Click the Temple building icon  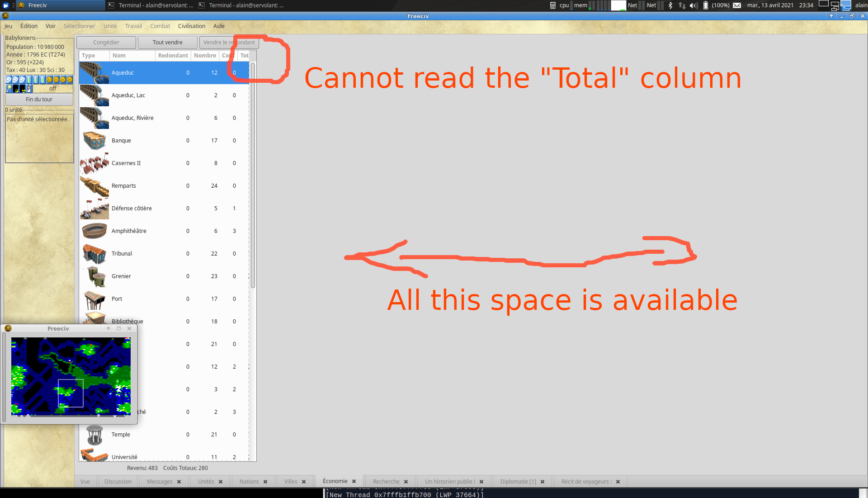(x=94, y=434)
